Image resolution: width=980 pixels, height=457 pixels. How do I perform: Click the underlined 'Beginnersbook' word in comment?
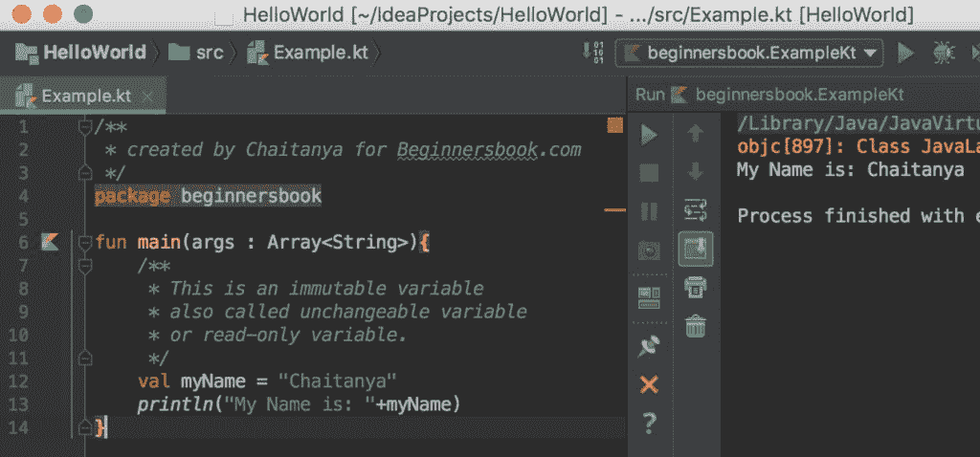[467, 150]
